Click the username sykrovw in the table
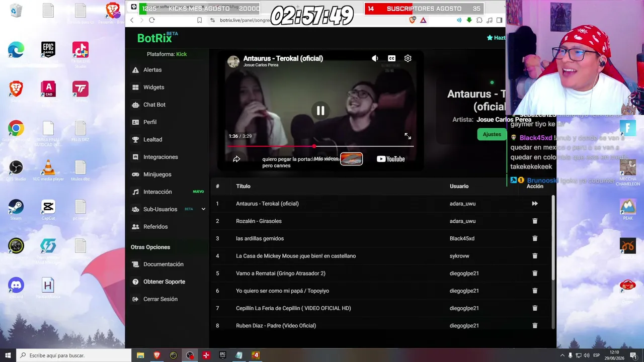Image resolution: width=644 pixels, height=362 pixels. [459, 256]
